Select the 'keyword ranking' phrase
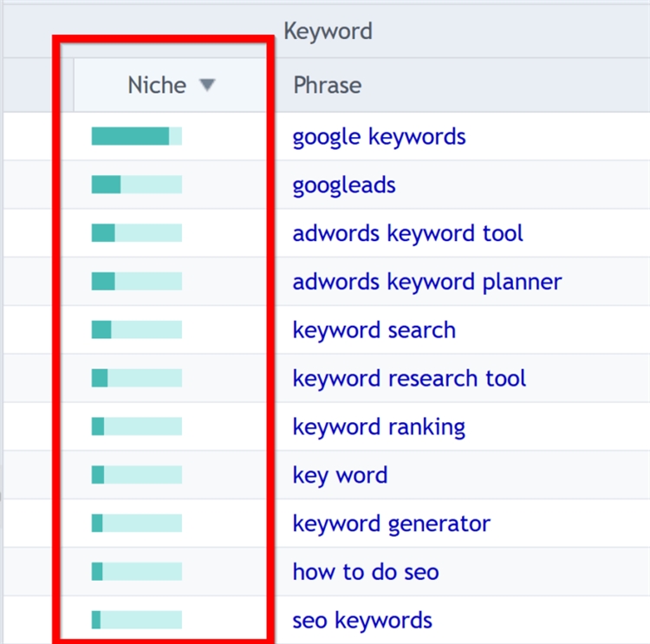 tap(379, 427)
